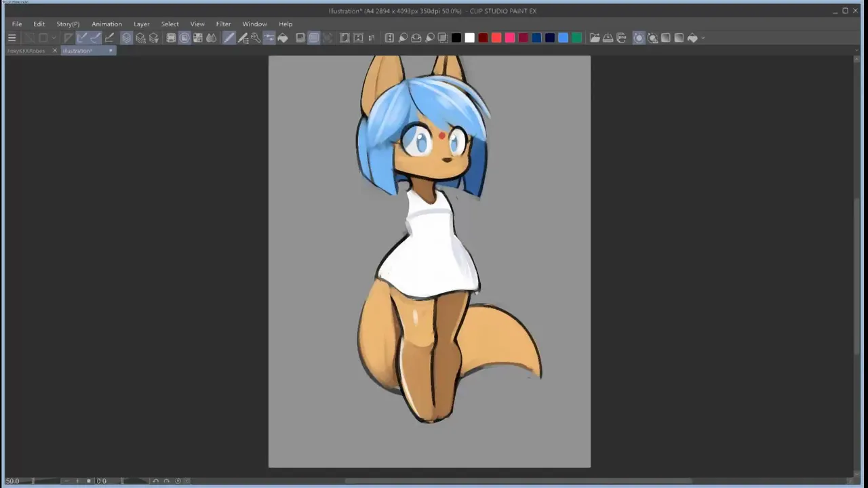Open the Animation menu
This screenshot has width=868, height=488.
pyautogui.click(x=106, y=24)
